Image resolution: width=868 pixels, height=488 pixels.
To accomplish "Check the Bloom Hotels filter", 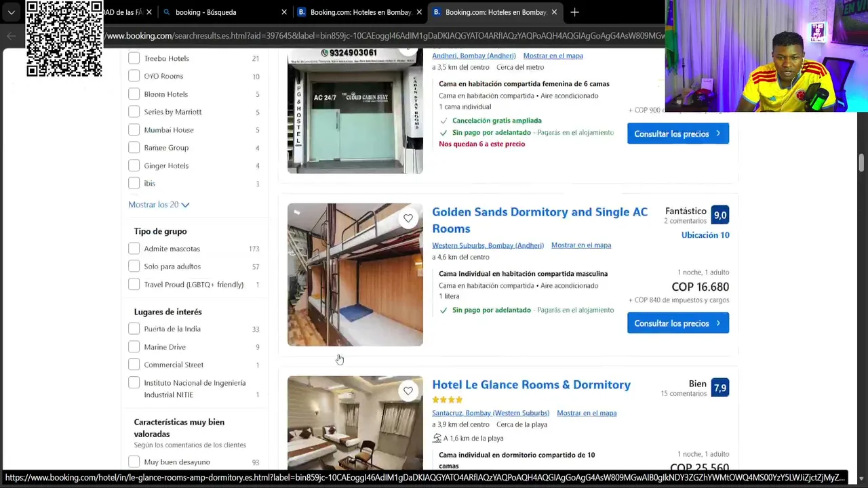I will [134, 94].
